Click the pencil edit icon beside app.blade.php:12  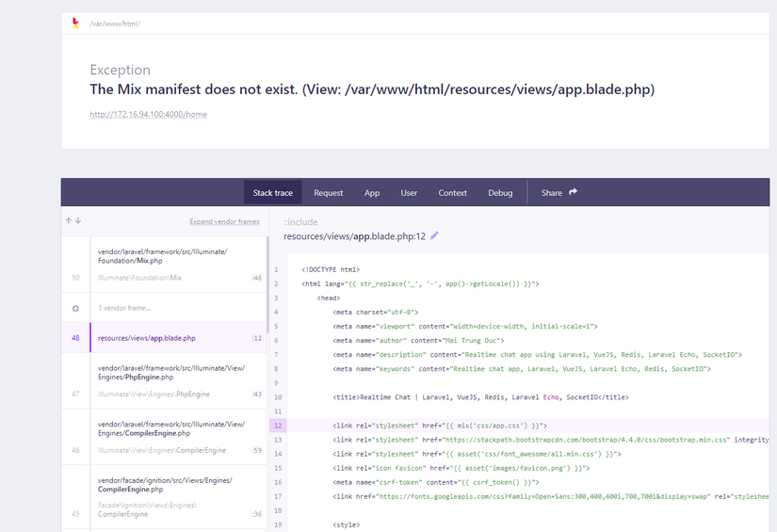point(434,235)
